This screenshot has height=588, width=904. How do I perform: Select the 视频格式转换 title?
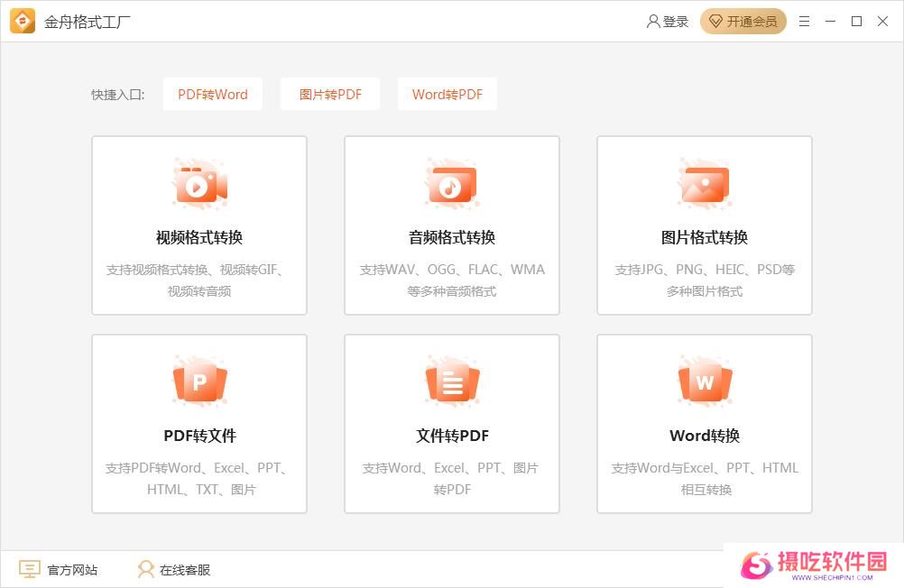(199, 237)
